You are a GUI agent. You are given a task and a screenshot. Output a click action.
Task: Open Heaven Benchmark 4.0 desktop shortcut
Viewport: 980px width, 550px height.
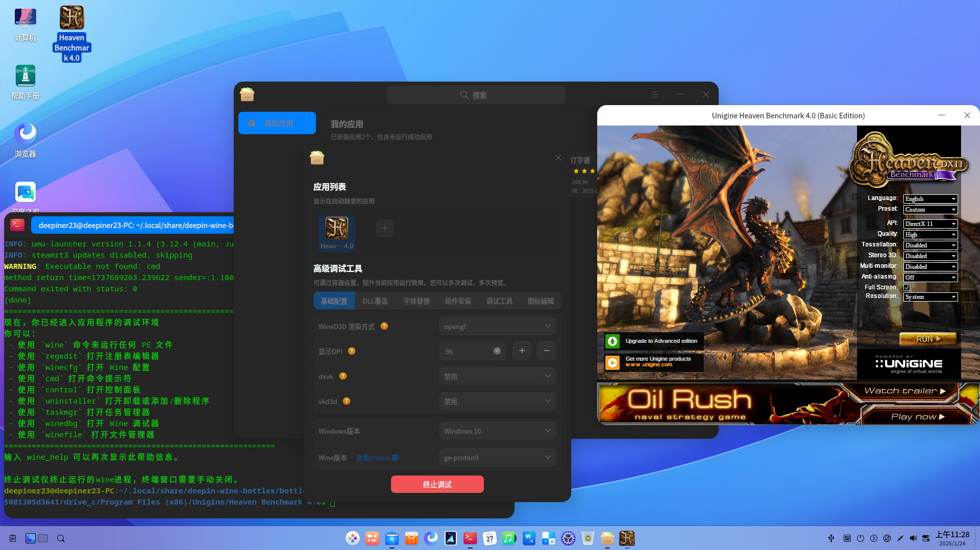click(72, 34)
